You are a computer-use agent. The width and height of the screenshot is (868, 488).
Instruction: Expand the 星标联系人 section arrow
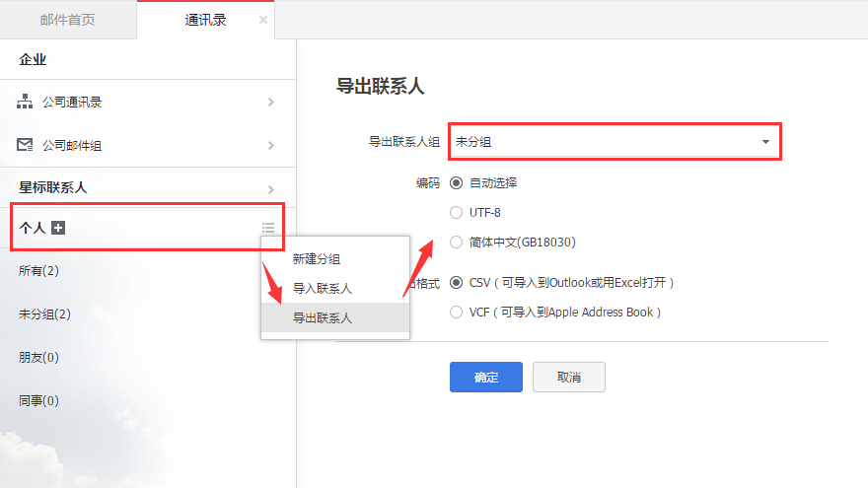pos(271,188)
